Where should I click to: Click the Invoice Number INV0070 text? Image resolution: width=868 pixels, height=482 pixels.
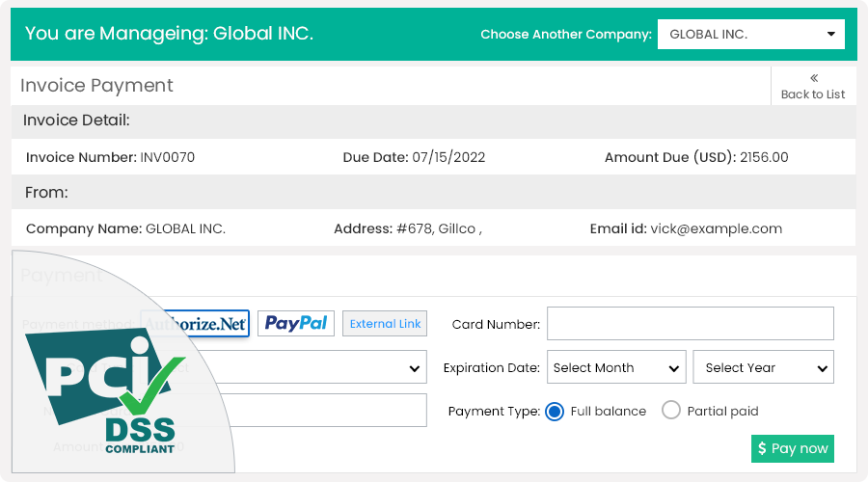[x=110, y=157]
